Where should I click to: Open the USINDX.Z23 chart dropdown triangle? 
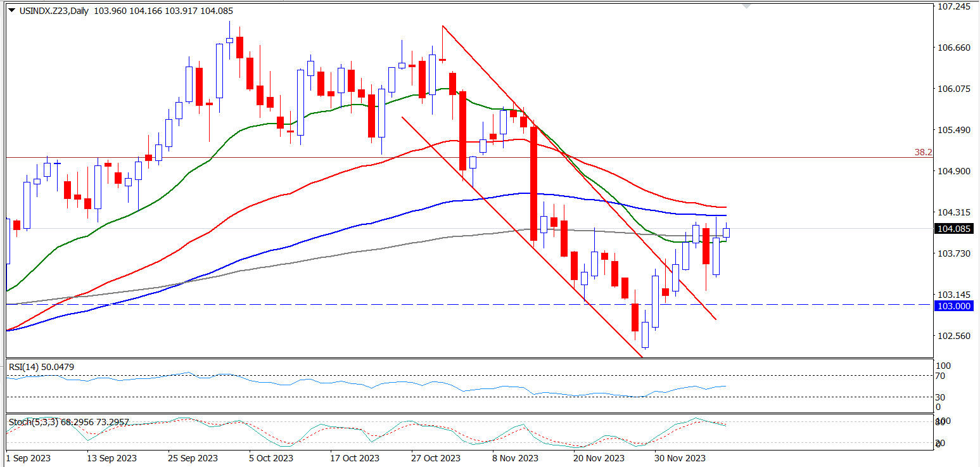coord(11,11)
